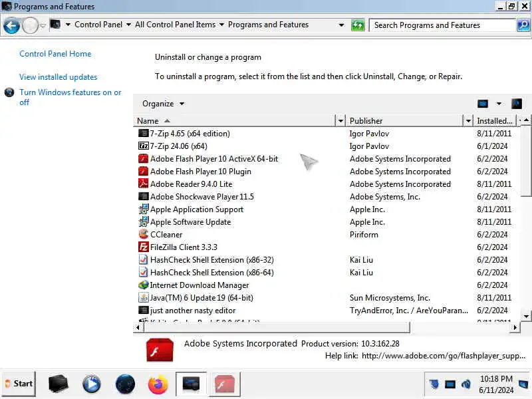Open Firefox from the taskbar
532x399 pixels.
158,384
